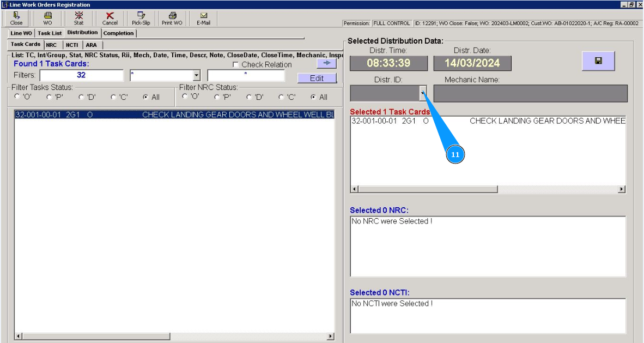Open the second Filters combo box dropdown
Screen dimensions: 644x343
pos(196,75)
